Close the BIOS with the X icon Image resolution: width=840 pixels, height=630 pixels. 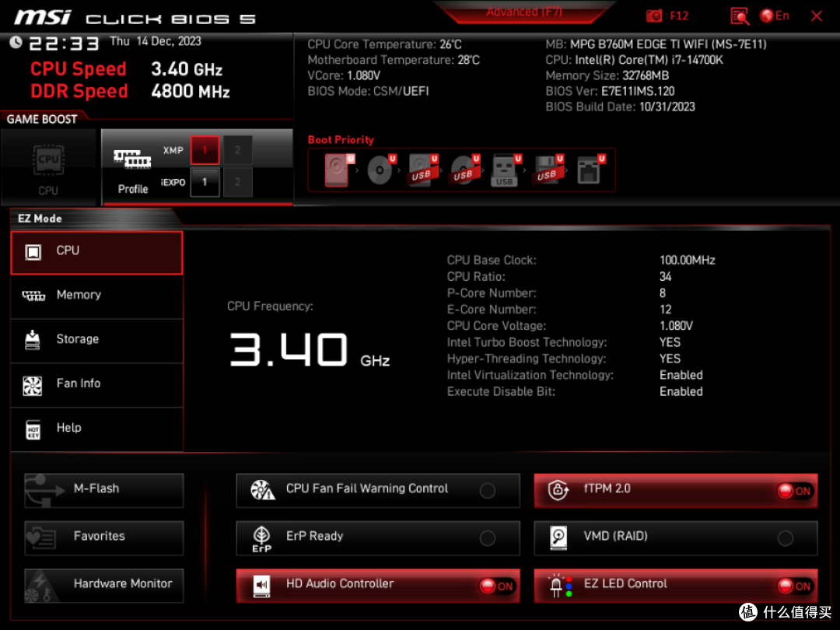point(817,16)
